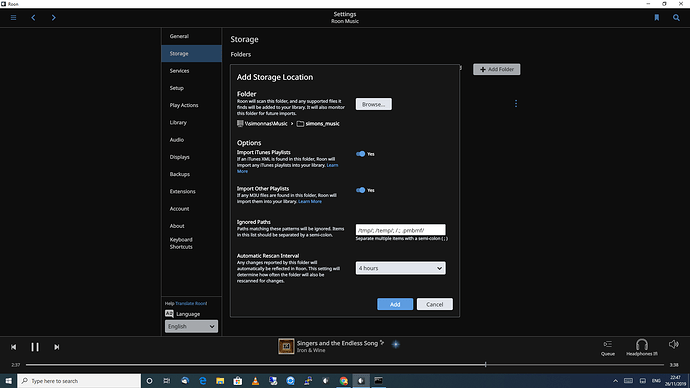Open the three-dot folder options menu
Screen dimensions: 690x388
click(516, 103)
